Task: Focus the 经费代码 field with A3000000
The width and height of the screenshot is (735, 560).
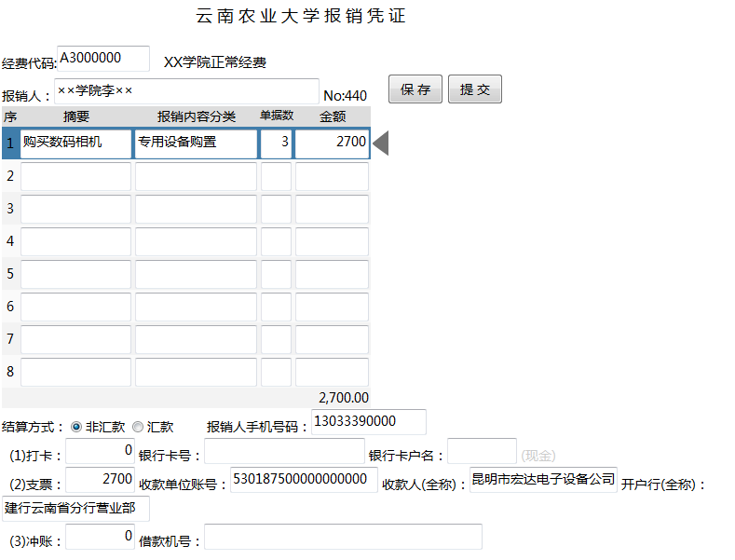Action: coord(103,59)
